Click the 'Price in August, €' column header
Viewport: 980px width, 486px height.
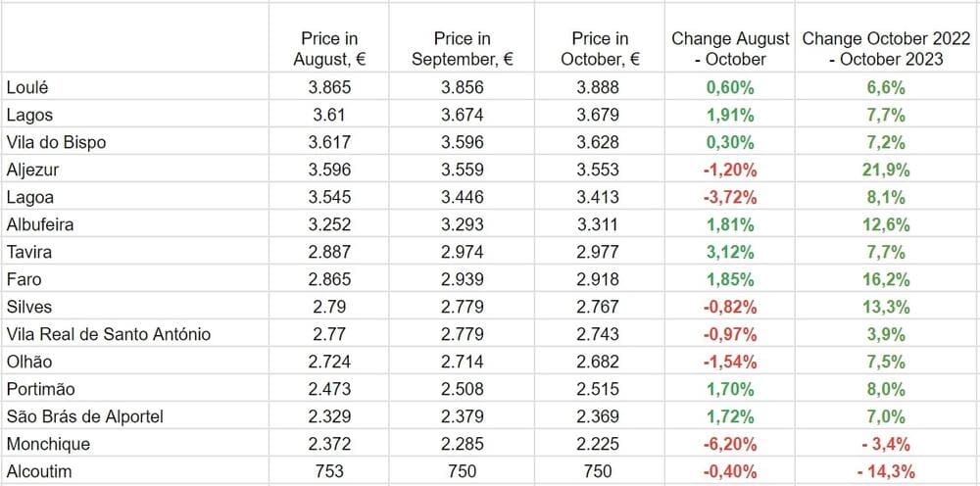(329, 49)
